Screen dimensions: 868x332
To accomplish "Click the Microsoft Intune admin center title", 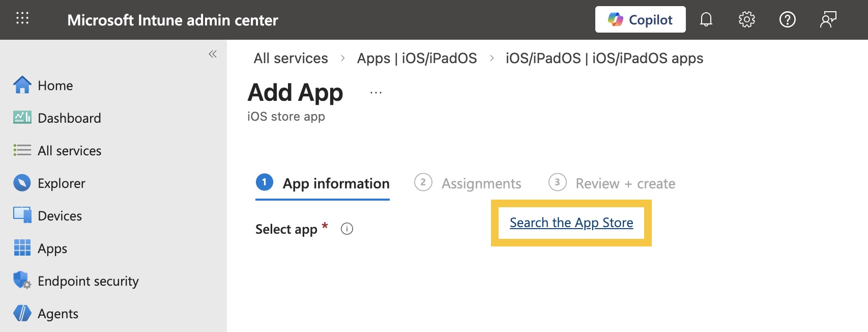I will click(x=172, y=20).
